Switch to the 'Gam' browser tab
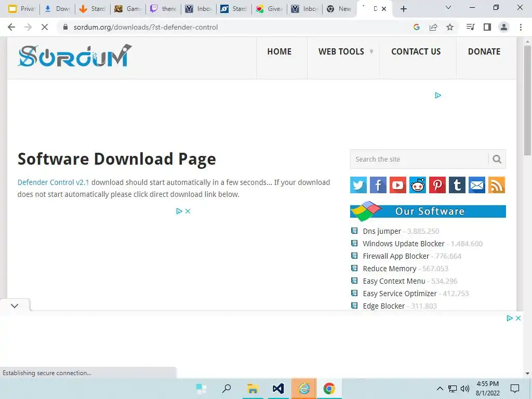The image size is (532, 399). [128, 9]
